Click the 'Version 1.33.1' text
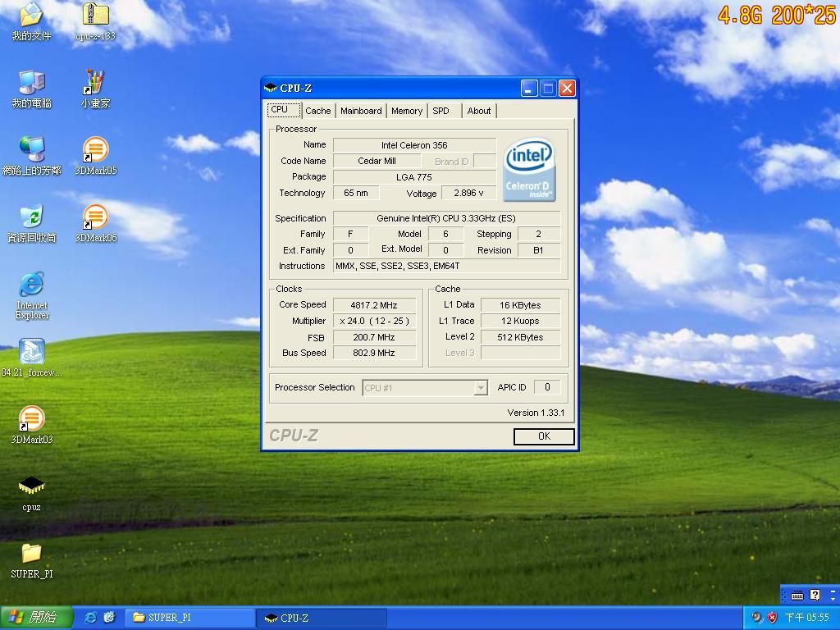Screen dimensions: 840x630 536,413
